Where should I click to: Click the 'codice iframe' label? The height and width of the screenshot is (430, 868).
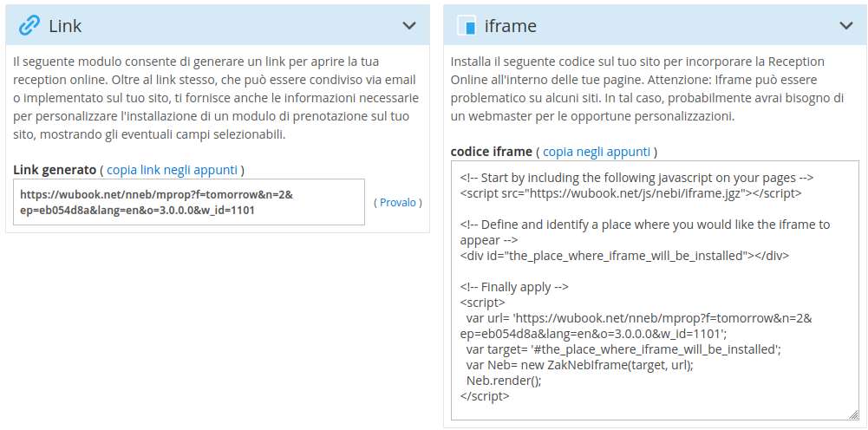492,152
